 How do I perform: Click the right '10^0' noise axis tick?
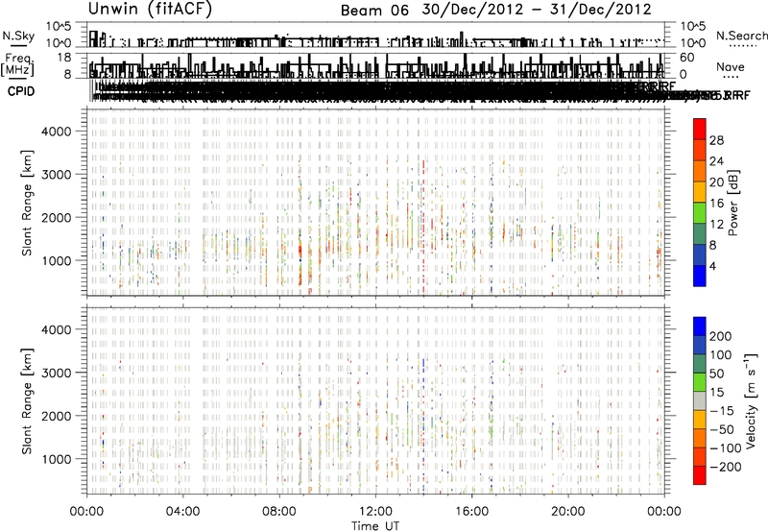click(692, 43)
